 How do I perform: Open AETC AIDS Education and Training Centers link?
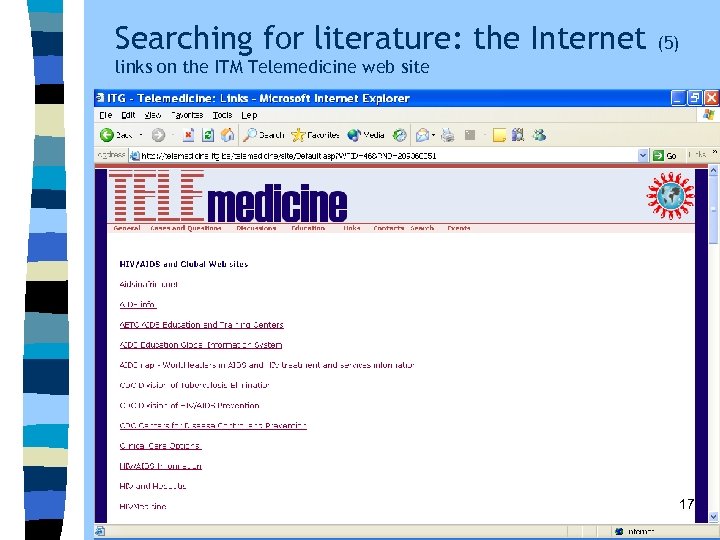(x=202, y=325)
